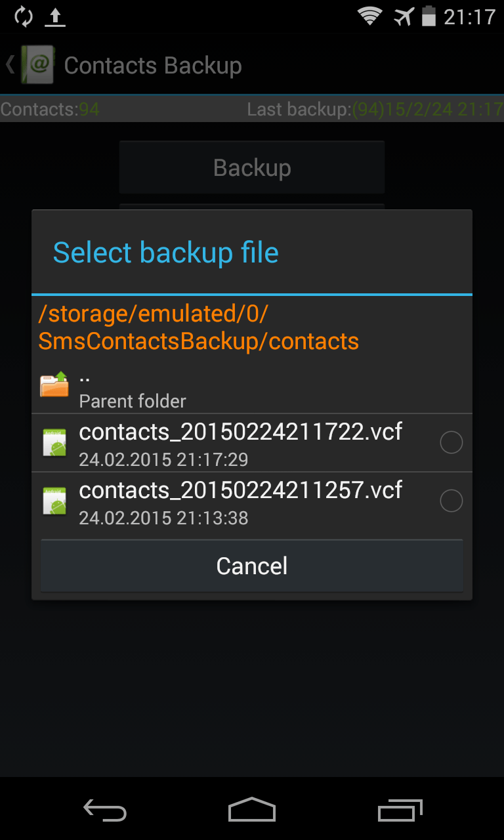Choose the file dated 24.02.2015 21:13:38
This screenshot has width=504, height=840.
240,501
